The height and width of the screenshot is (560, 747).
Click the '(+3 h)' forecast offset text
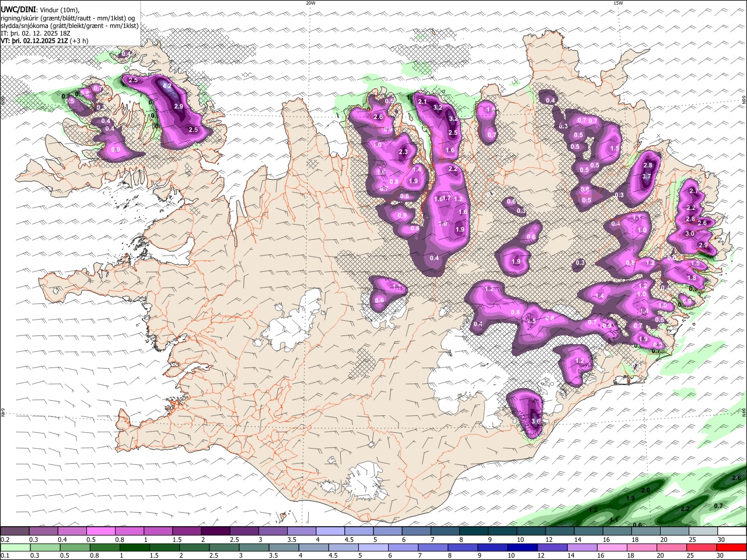pyautogui.click(x=80, y=41)
